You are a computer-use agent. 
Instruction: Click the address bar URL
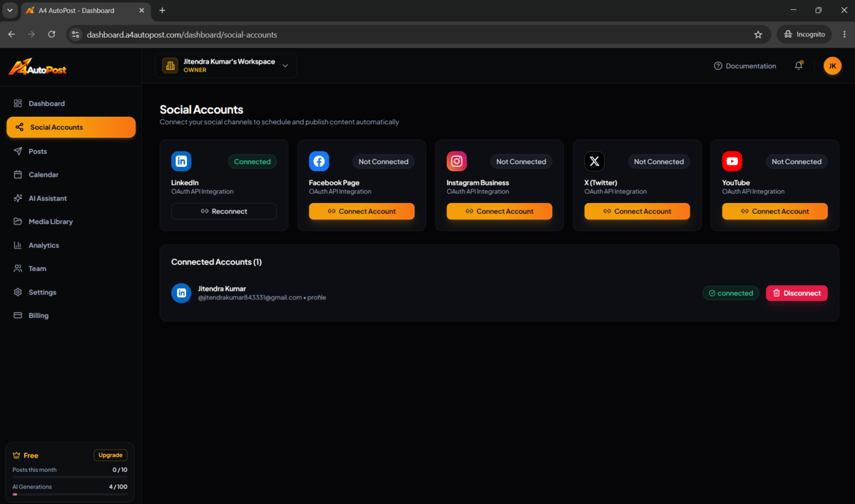[x=182, y=34]
